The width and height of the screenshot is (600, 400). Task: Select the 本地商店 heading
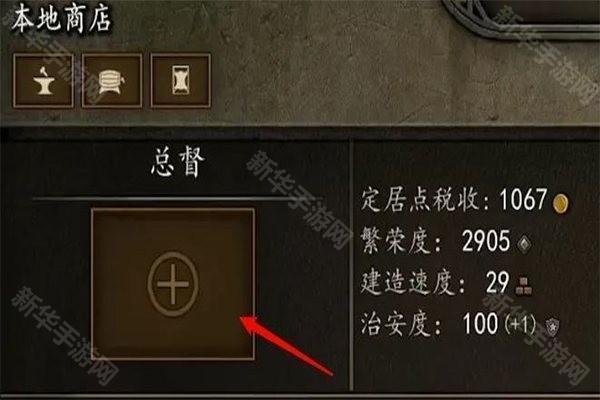pos(61,19)
